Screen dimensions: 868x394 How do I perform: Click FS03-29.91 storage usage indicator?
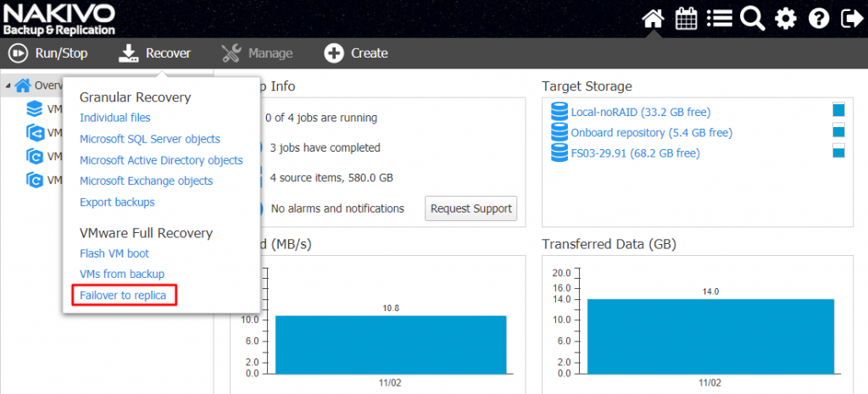click(x=838, y=151)
